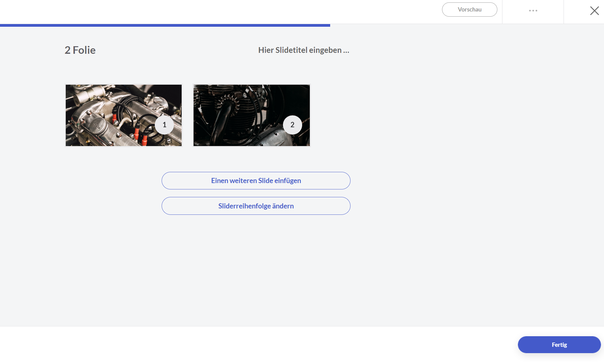604x364 pixels.
Task: Click the number 2 badge on second slide
Action: 292,125
